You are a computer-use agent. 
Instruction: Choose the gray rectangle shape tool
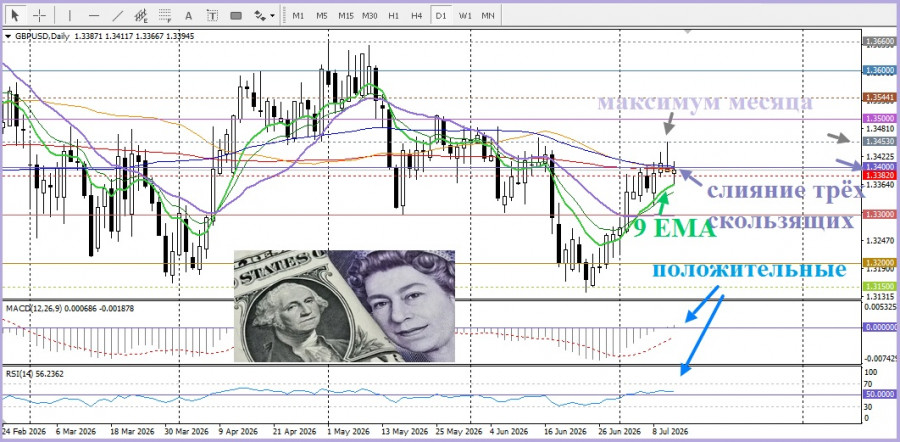[236, 15]
